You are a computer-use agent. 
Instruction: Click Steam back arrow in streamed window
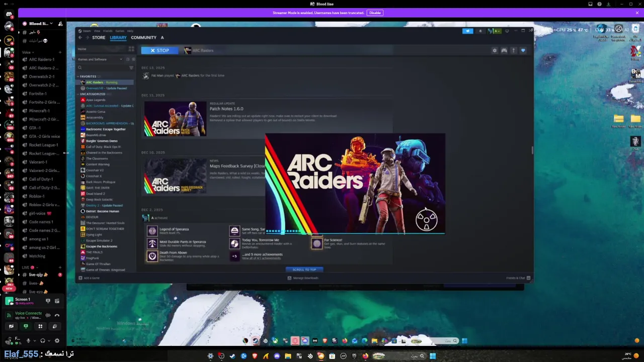click(x=80, y=37)
